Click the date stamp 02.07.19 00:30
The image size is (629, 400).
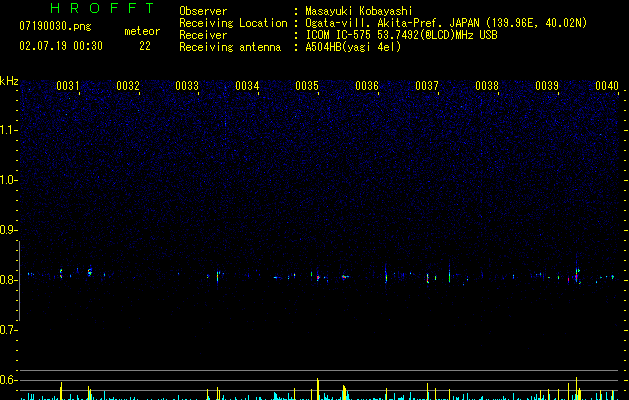pyautogui.click(x=61, y=46)
